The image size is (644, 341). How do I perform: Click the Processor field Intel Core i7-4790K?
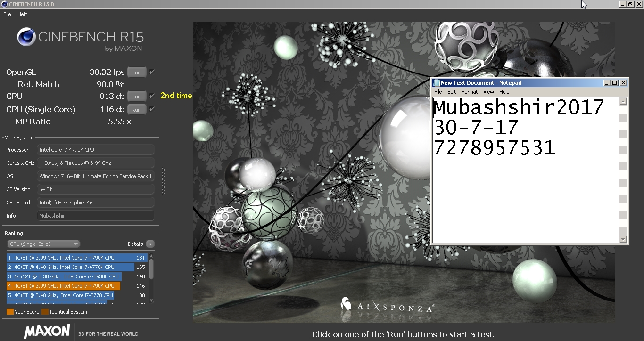[96, 150]
